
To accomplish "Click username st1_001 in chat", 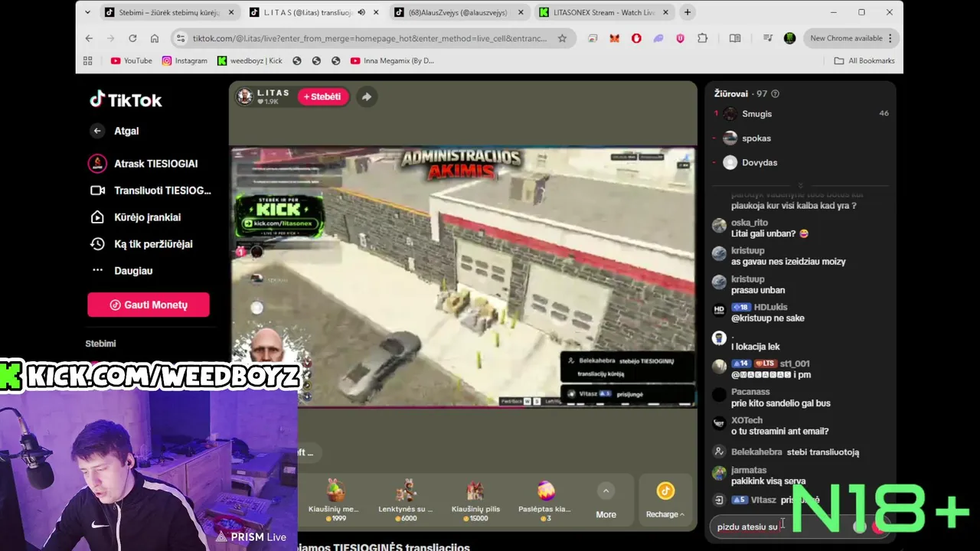I will (795, 364).
